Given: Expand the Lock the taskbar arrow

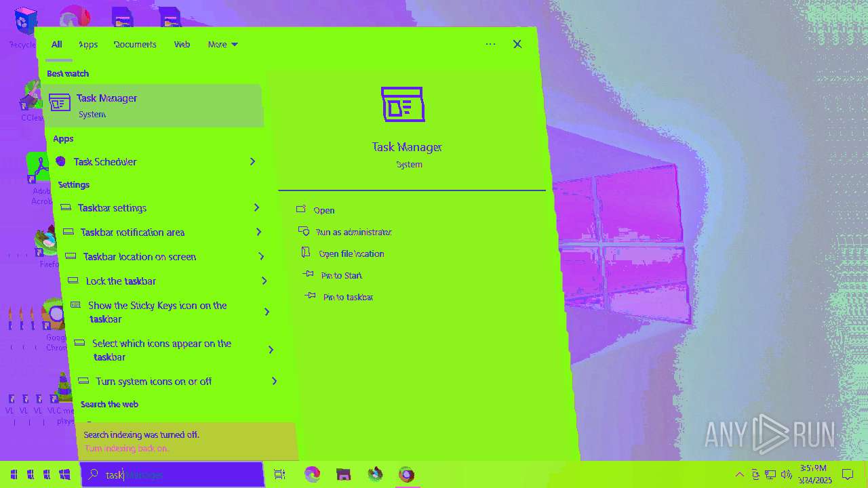Looking at the screenshot, I should (264, 281).
